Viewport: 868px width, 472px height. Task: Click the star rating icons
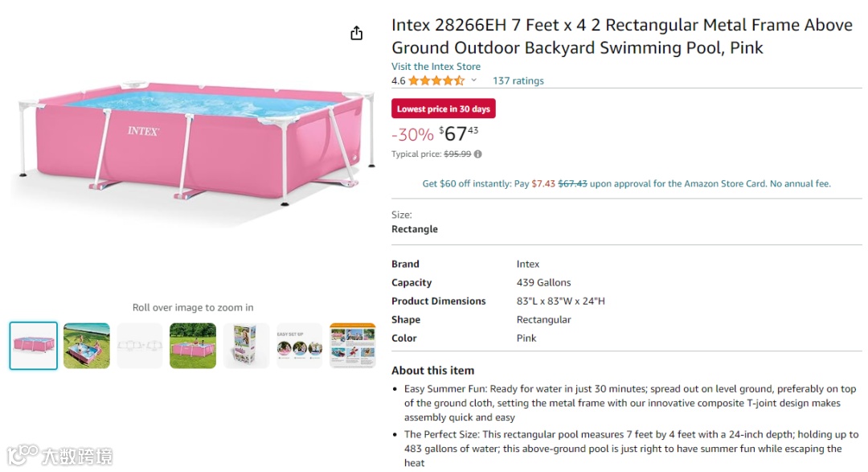click(436, 80)
